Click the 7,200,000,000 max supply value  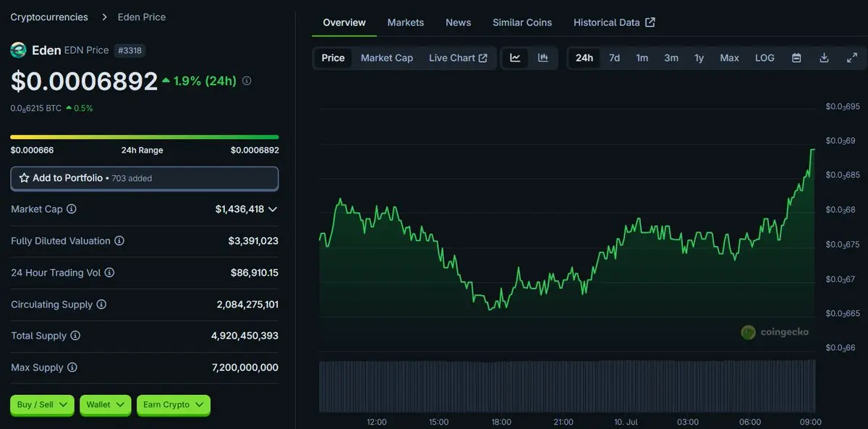pyautogui.click(x=245, y=368)
